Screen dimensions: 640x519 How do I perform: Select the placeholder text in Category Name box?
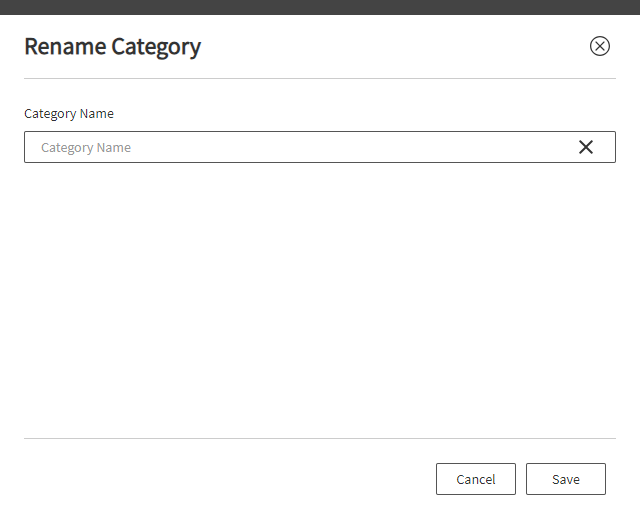86,147
